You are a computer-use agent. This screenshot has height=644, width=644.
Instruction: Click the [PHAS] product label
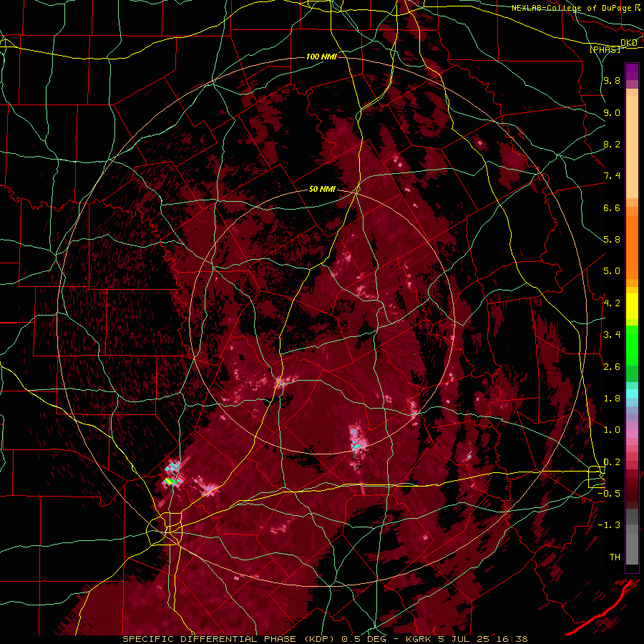click(x=605, y=49)
